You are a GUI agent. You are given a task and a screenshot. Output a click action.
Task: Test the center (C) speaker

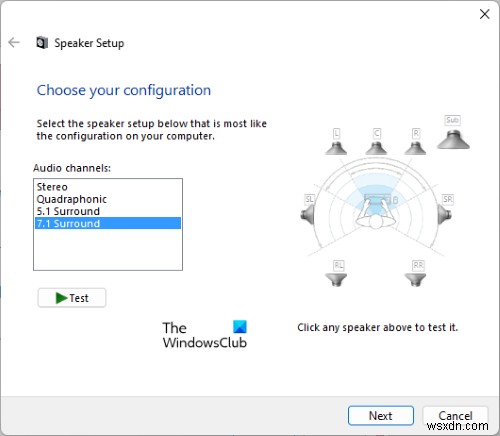376,147
